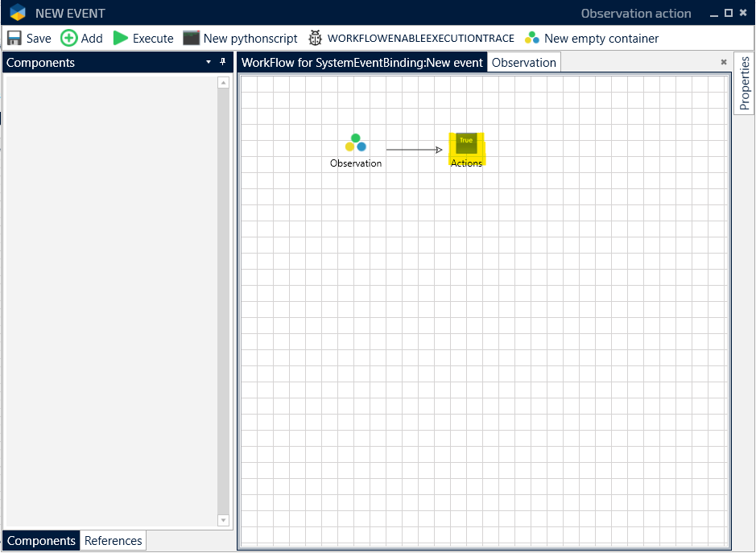Viewport: 756px width, 553px height.
Task: Open the References tab
Action: [x=113, y=541]
